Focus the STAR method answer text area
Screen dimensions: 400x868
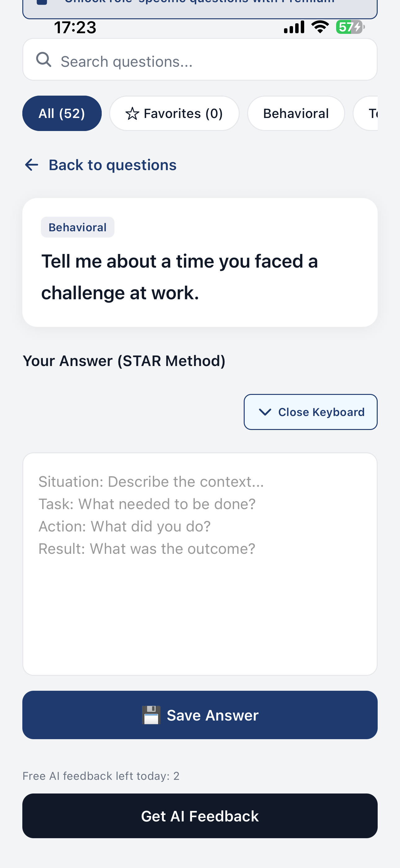200,564
